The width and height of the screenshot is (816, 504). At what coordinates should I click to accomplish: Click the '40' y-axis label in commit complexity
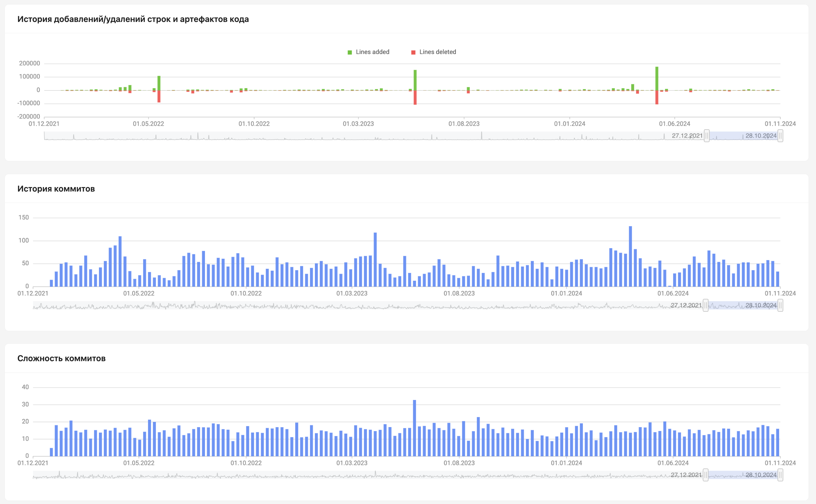click(x=25, y=387)
